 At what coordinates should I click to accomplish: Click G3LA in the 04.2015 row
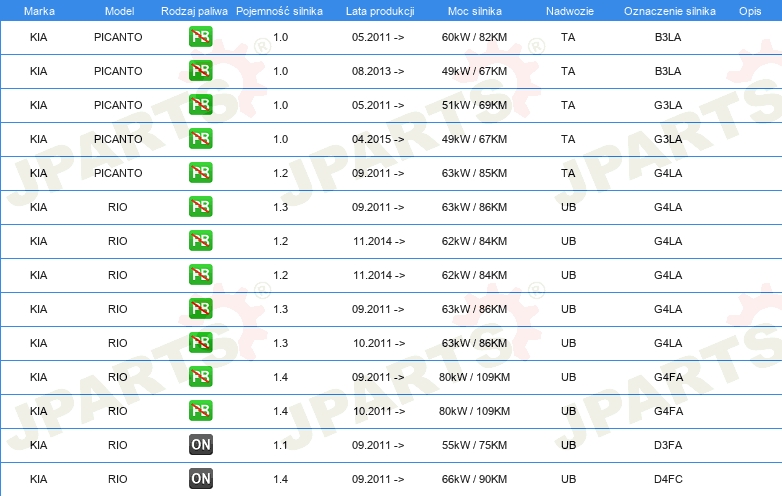coord(668,139)
